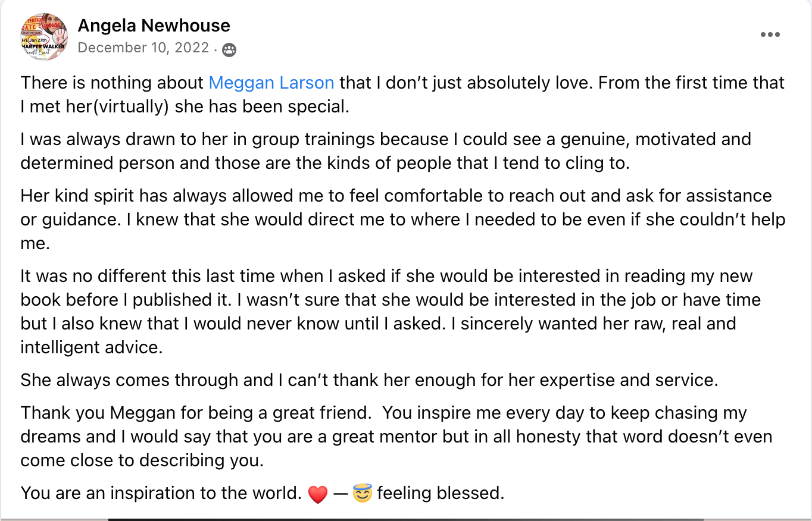The width and height of the screenshot is (812, 521).
Task: Click the smiling halo angel emoji
Action: pos(363,494)
